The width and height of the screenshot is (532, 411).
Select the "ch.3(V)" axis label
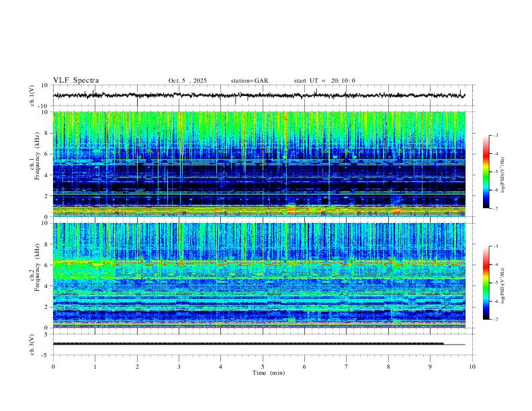click(32, 345)
